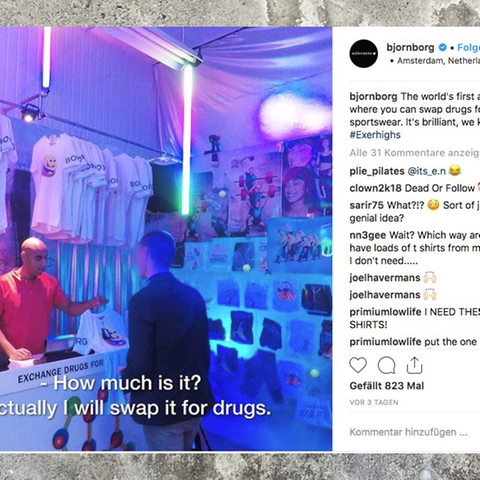Open the bjornborg username in header
This screenshot has width=480, height=480.
pos(410,48)
